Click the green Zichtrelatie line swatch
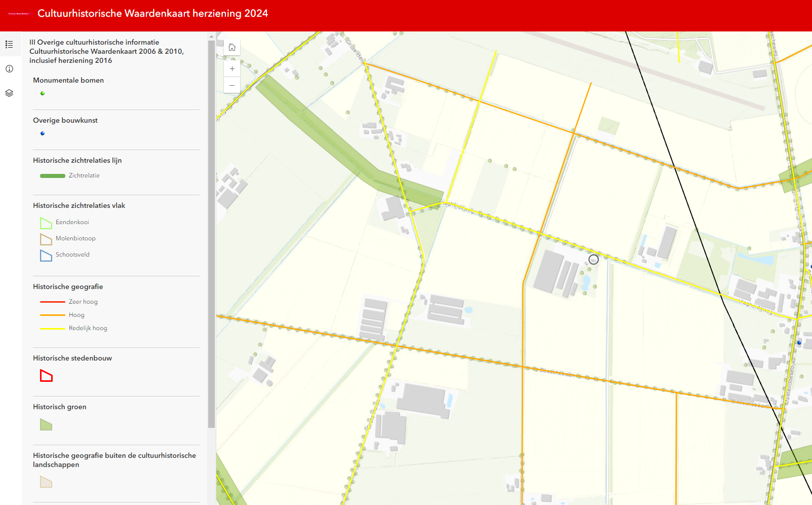 [x=53, y=176]
